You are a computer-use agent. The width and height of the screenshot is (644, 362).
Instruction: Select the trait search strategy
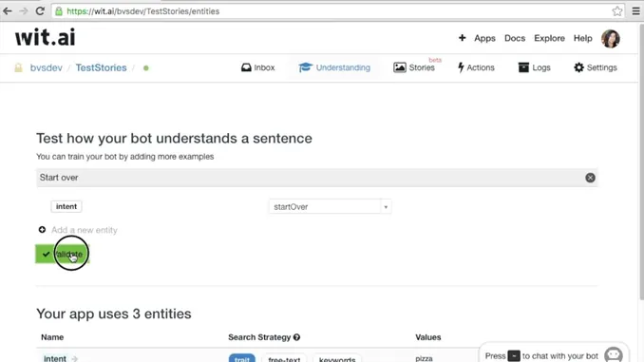click(x=242, y=358)
